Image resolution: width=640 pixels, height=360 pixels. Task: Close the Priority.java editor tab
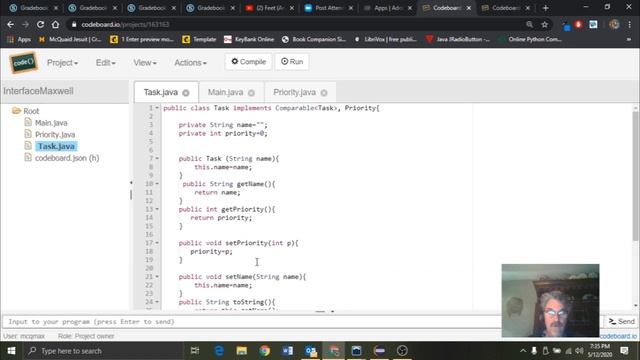pos(324,93)
